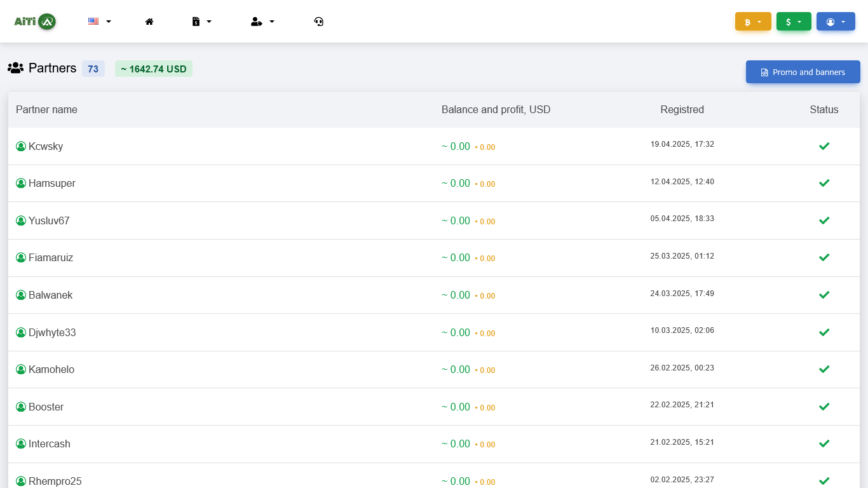Click the Partners group icon in heading
The height and width of the screenshot is (488, 868).
tap(16, 68)
